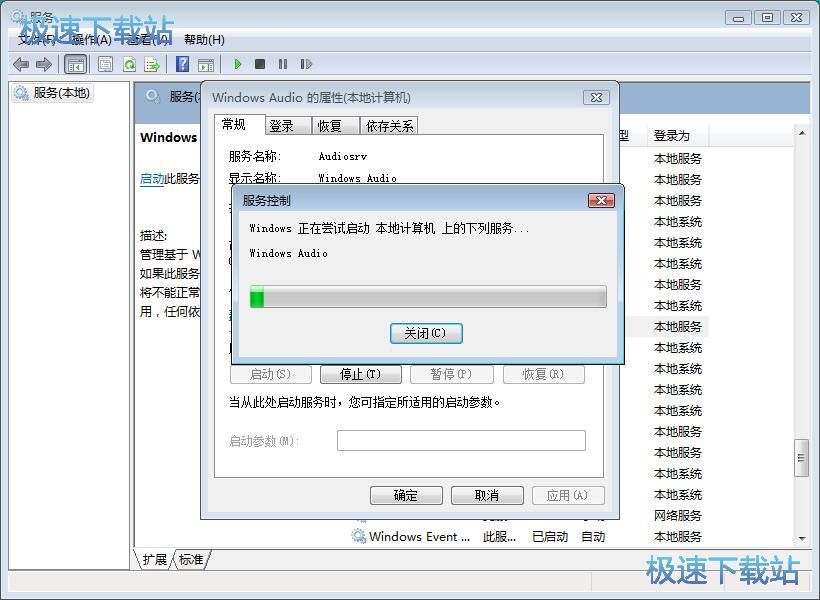Click the 确定 button

406,495
